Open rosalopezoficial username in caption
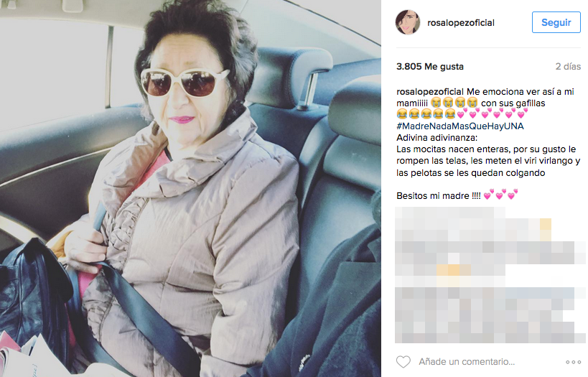588x377 pixels. [x=430, y=91]
